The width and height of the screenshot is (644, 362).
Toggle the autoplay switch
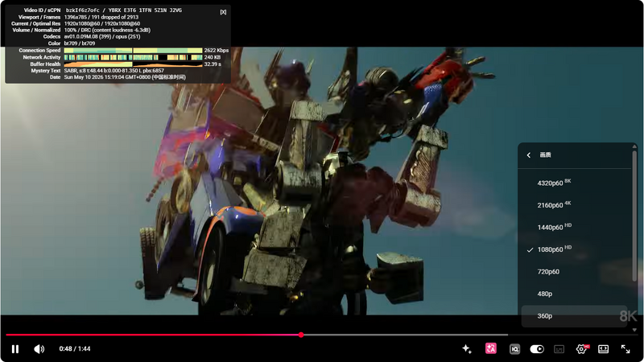click(x=537, y=349)
